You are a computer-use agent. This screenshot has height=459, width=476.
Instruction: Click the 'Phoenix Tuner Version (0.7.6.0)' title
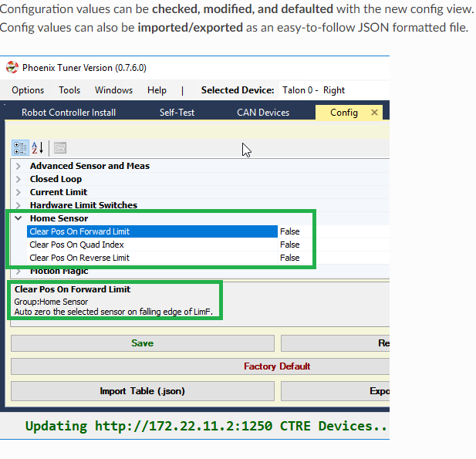84,67
